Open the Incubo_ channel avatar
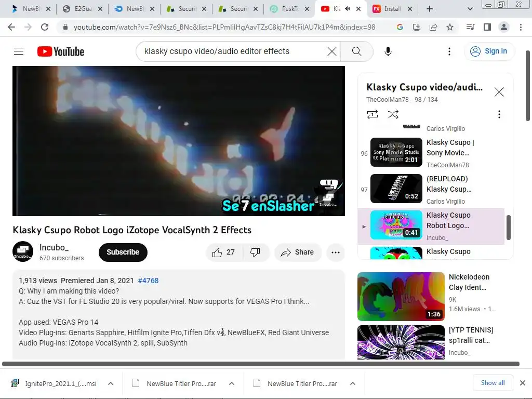Viewport: 532px width, 399px height. click(23, 252)
